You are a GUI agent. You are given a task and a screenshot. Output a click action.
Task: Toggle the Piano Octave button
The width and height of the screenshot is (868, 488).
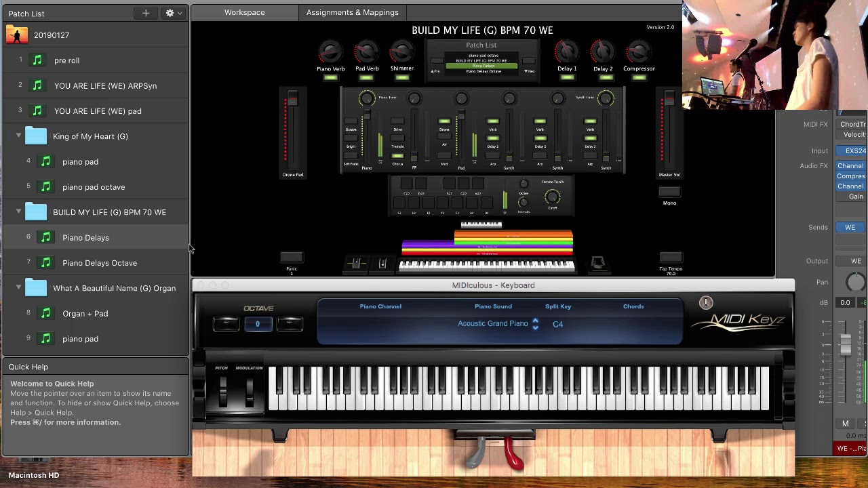click(x=351, y=122)
